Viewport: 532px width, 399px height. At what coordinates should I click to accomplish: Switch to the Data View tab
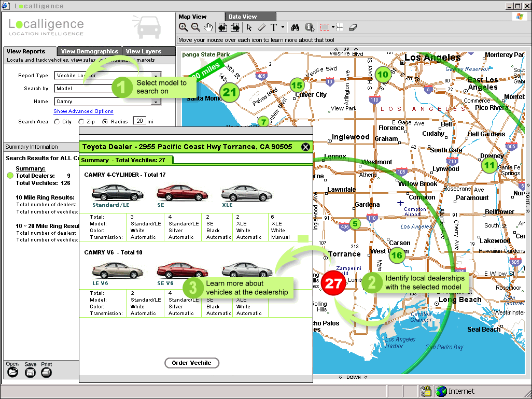click(x=250, y=17)
